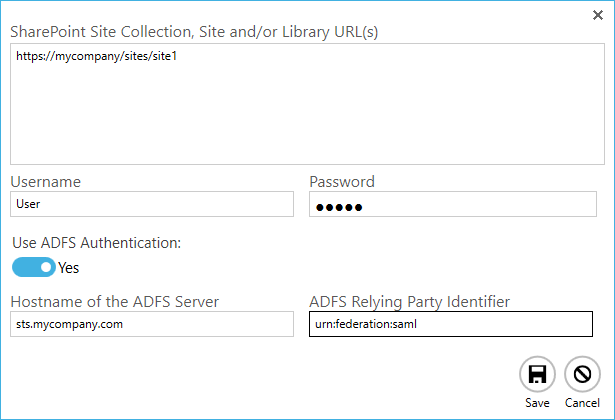Click the Username label above the field
The height and width of the screenshot is (420, 615).
45,182
